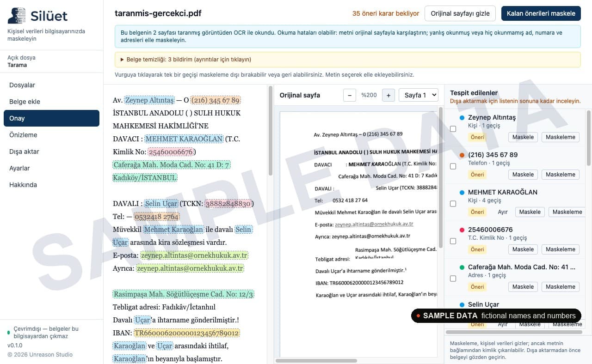This screenshot has height=364, width=592.
Task: Check the box beside T.C. Kimlik No 25460006676
Action: tap(453, 241)
